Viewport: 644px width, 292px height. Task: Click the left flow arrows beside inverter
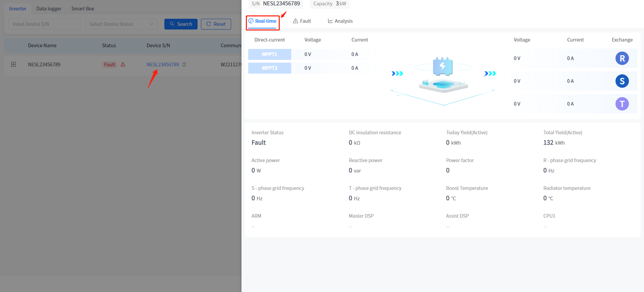click(397, 73)
